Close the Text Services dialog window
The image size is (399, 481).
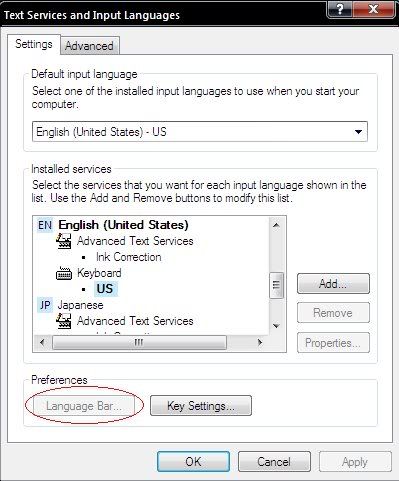[374, 9]
